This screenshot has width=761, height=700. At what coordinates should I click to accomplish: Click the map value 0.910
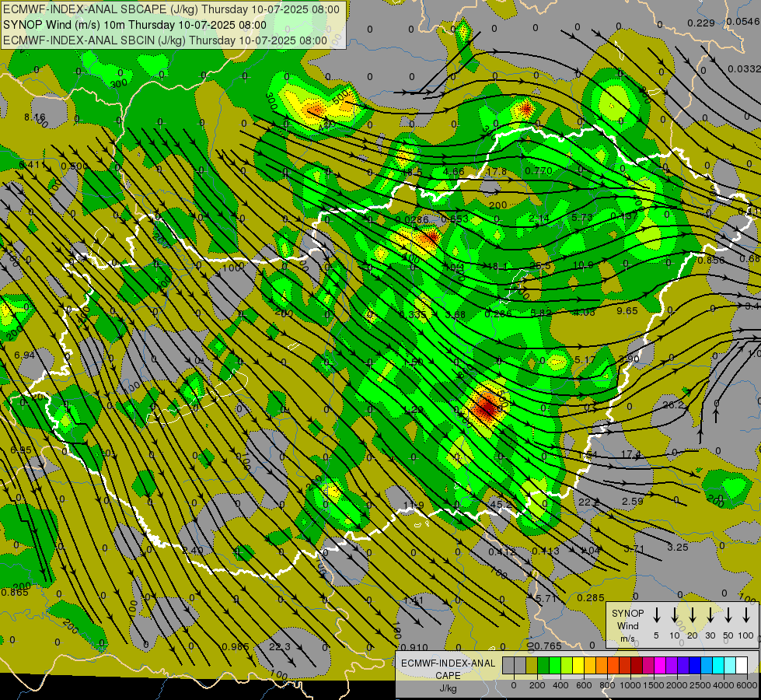point(414,647)
